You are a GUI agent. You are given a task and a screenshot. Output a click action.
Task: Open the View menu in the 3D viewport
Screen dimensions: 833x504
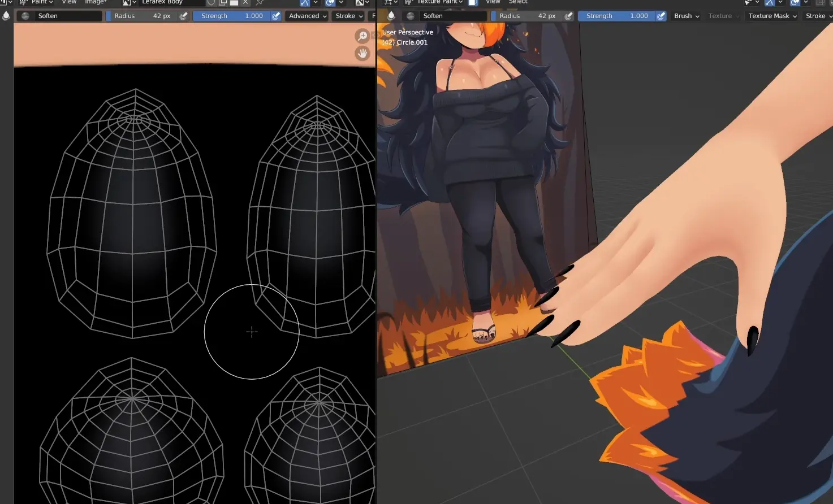493,2
